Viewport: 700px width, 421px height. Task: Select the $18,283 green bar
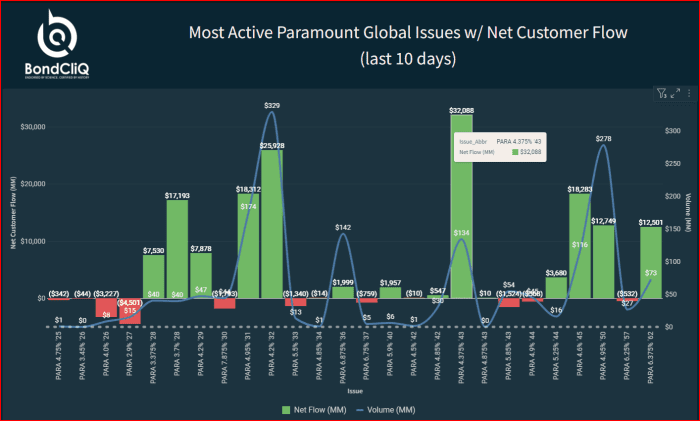click(580, 246)
